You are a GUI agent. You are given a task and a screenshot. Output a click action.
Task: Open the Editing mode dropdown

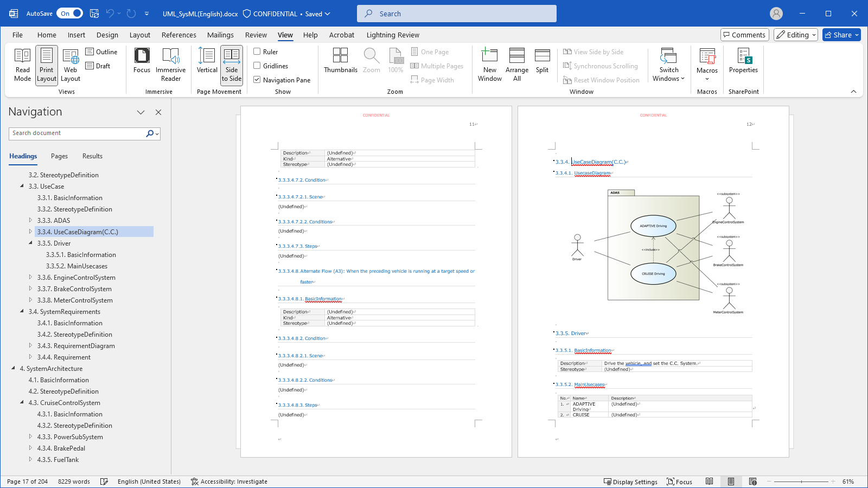[795, 35]
